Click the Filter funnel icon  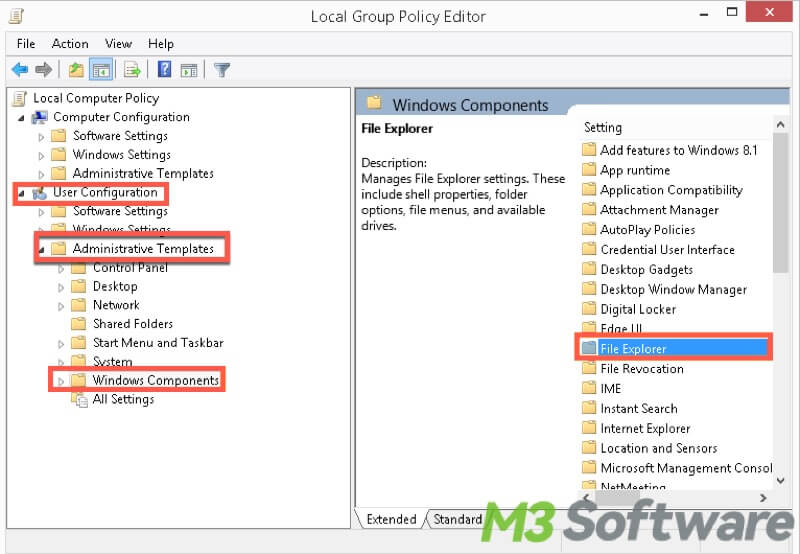(x=222, y=70)
